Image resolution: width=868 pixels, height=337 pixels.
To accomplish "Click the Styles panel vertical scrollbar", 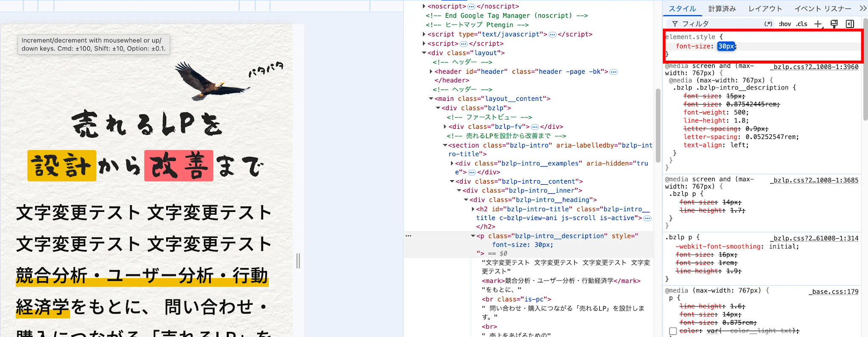I will coord(865,70).
